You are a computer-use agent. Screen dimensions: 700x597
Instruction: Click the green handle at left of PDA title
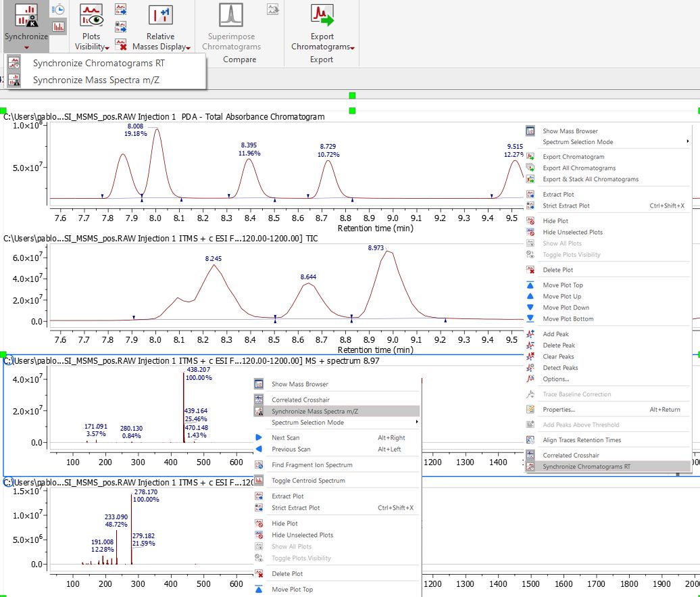(3, 110)
